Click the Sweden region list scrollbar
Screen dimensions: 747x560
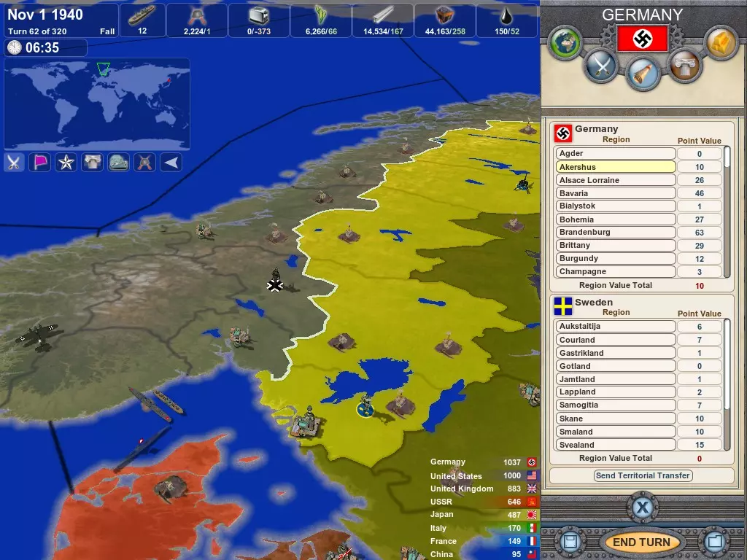tap(727, 385)
